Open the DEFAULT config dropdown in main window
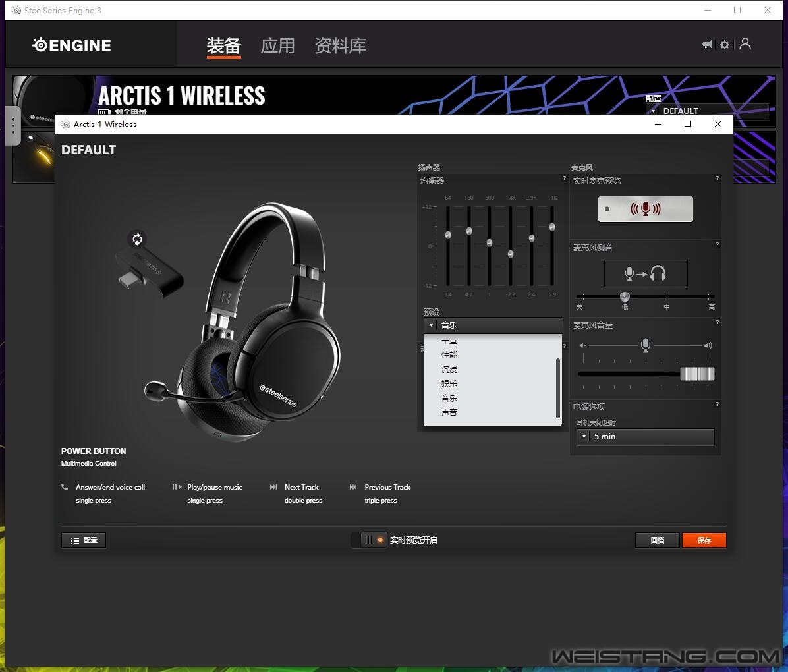The image size is (788, 672). click(707, 111)
